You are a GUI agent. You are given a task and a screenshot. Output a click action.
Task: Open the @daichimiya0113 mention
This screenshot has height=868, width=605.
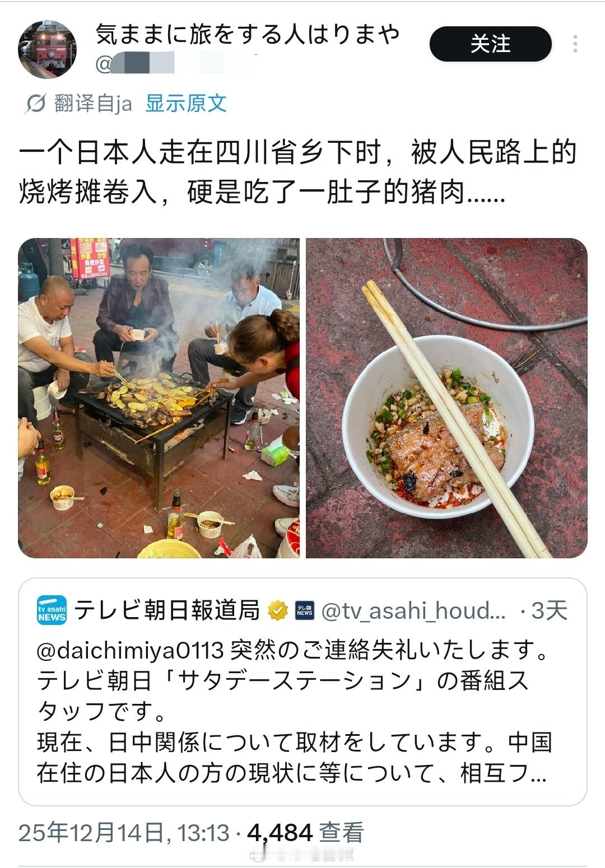pos(131,650)
